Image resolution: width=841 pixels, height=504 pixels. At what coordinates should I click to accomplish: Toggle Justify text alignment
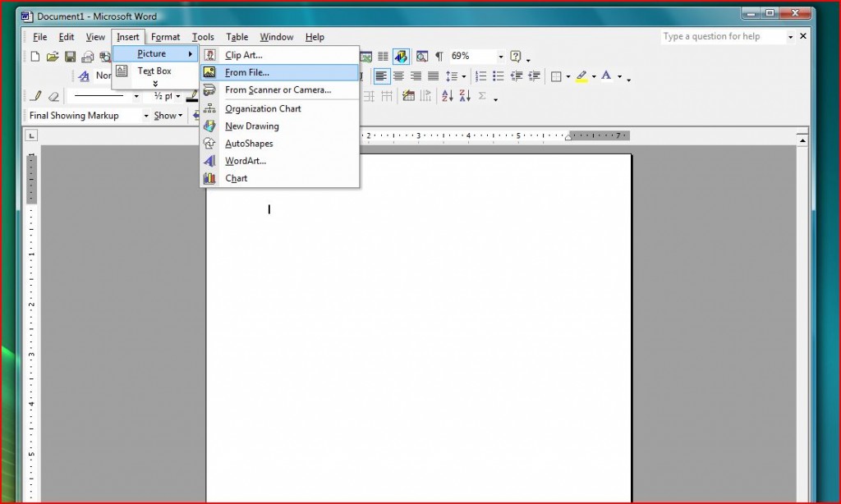click(x=433, y=76)
